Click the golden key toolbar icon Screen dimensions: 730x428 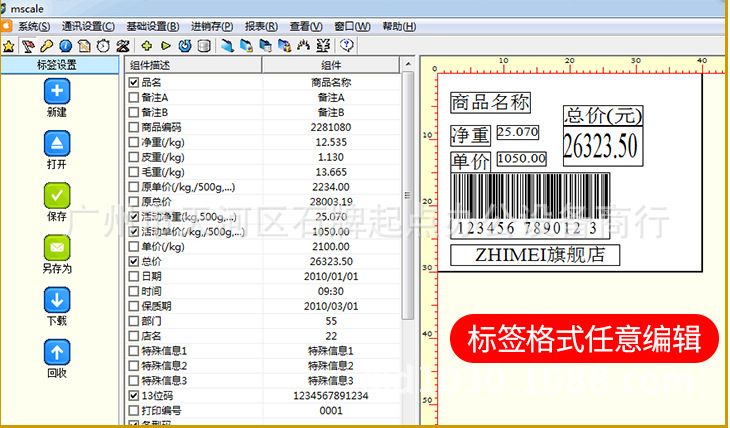click(x=47, y=46)
